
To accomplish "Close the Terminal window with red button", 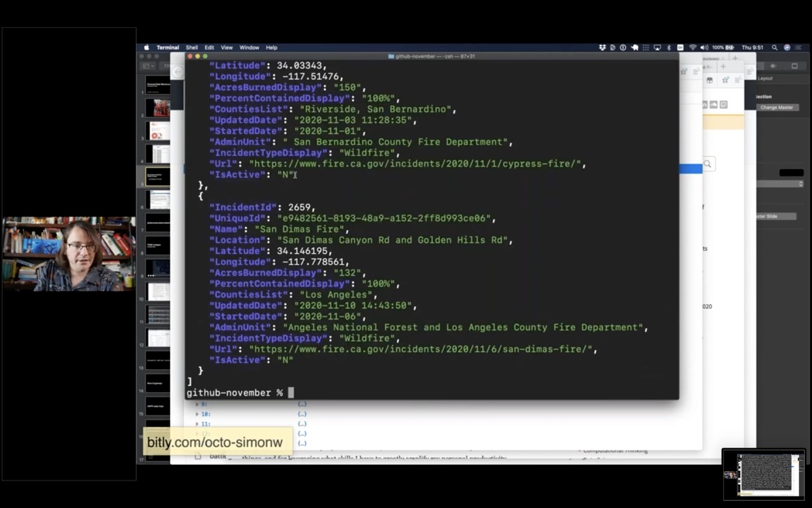I will pyautogui.click(x=191, y=56).
